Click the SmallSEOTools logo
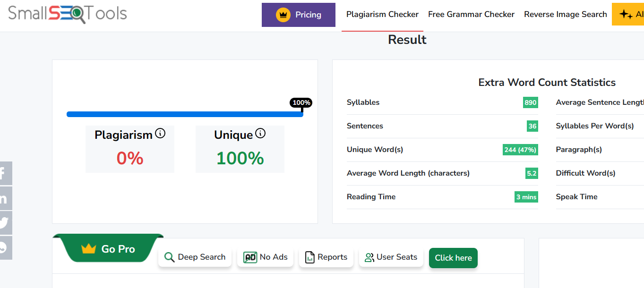The image size is (644, 288). click(x=68, y=14)
